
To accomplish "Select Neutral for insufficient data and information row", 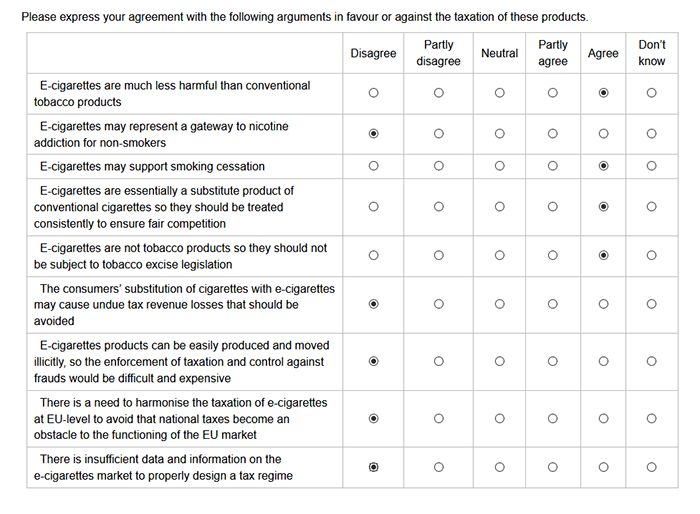I will (500, 467).
